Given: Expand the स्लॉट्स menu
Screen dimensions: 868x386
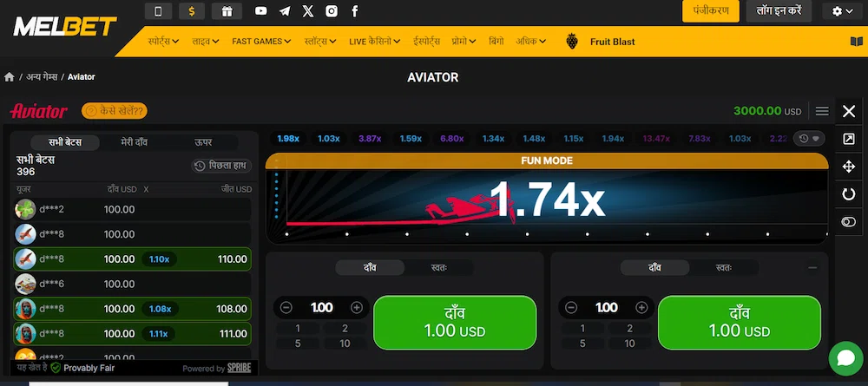Looking at the screenshot, I should [x=320, y=42].
